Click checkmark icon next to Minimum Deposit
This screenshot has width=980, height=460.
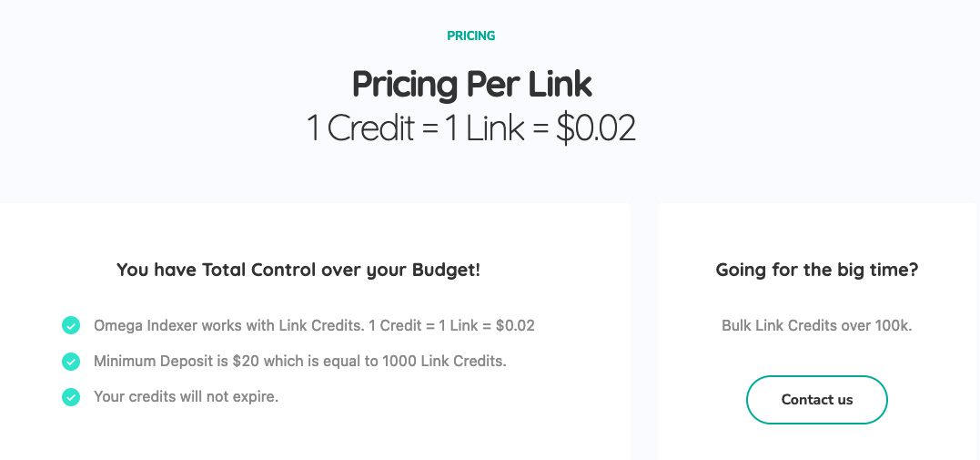(x=71, y=362)
